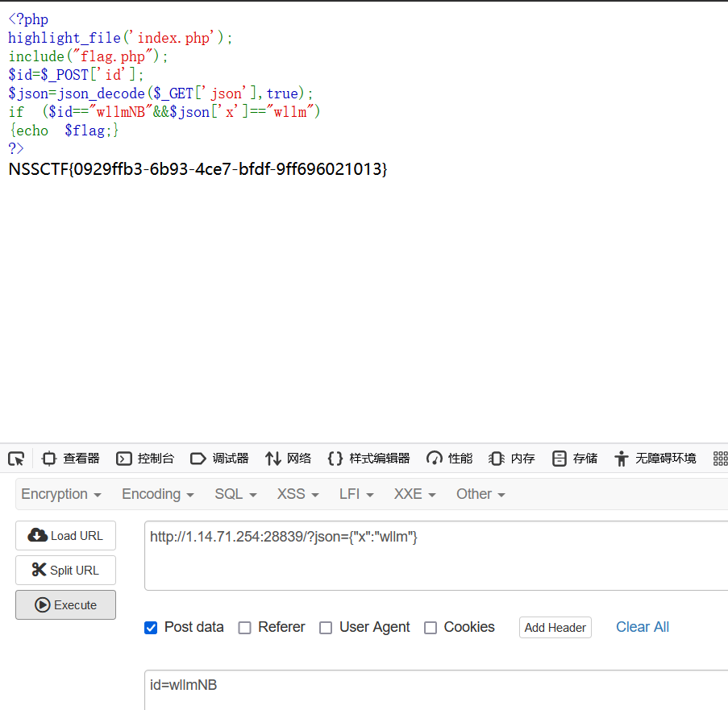This screenshot has height=710, width=728.
Task: Click the include("flag.php") code line
Action: tap(88, 56)
